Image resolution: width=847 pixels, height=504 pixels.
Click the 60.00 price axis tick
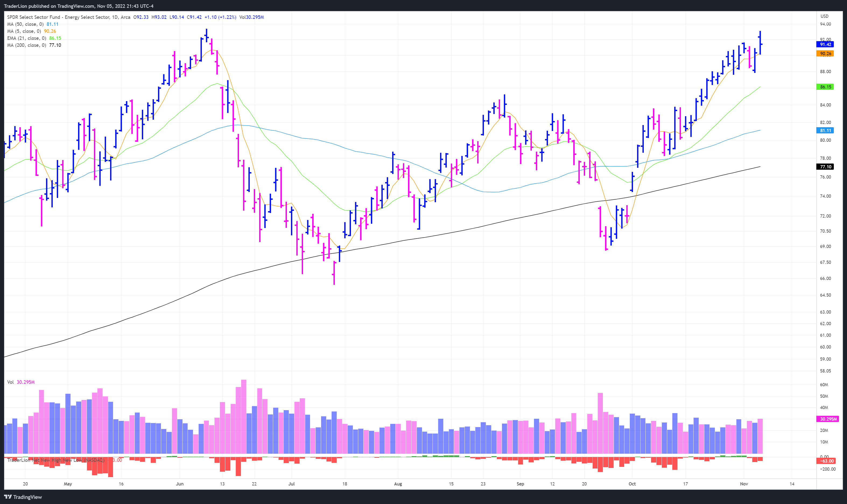(x=825, y=347)
